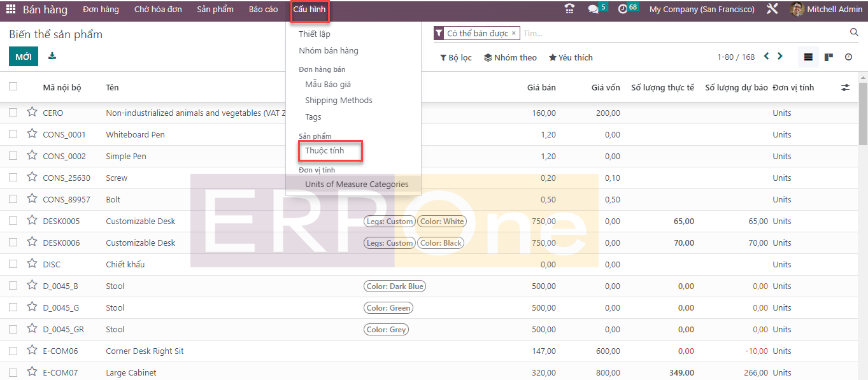Open the developer tools wrench icon
Image resolution: width=868 pixels, height=380 pixels.
(772, 10)
